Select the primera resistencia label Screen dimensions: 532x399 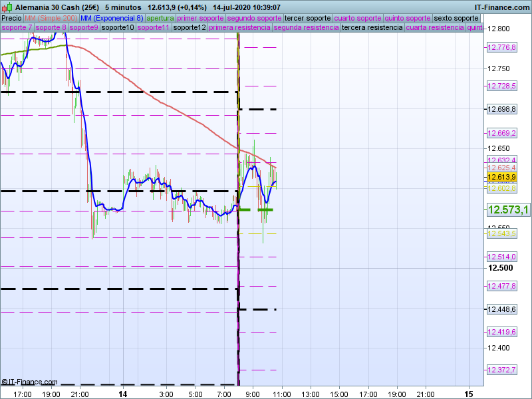[239, 28]
